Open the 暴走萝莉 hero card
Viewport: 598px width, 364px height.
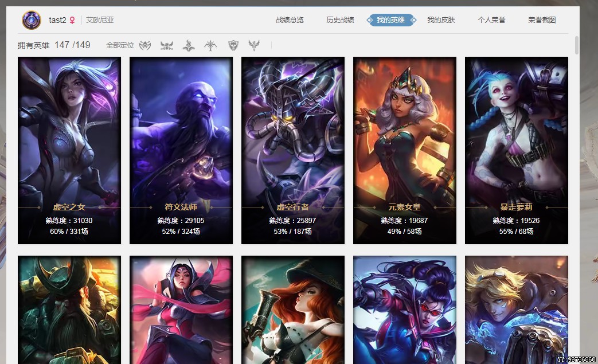[x=517, y=150]
